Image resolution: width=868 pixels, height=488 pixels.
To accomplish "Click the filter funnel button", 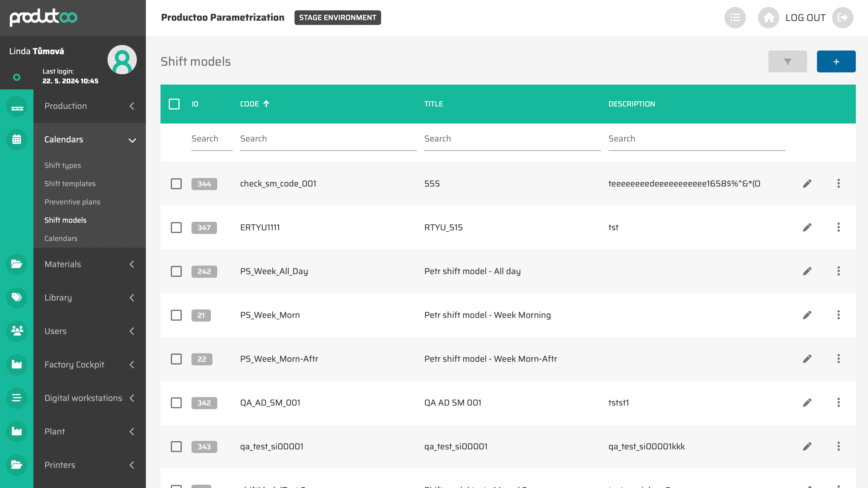I will [x=787, y=61].
